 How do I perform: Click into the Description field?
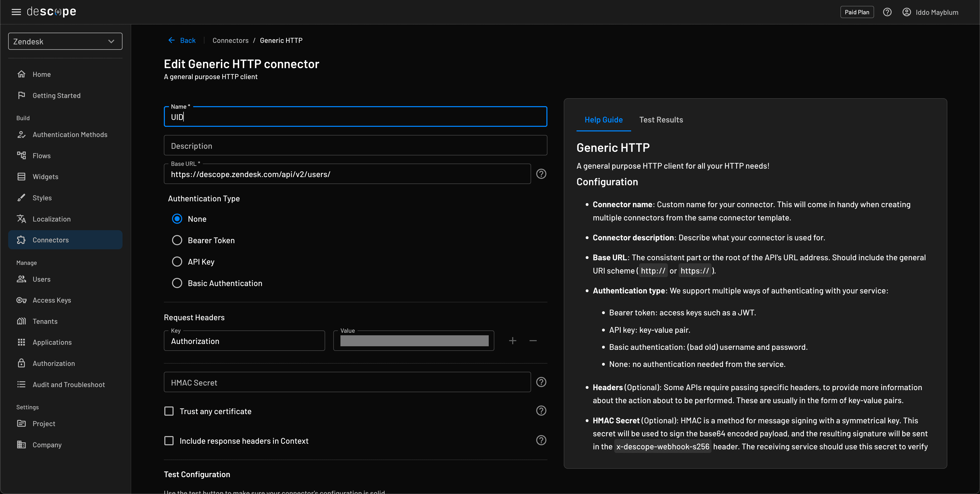tap(355, 146)
